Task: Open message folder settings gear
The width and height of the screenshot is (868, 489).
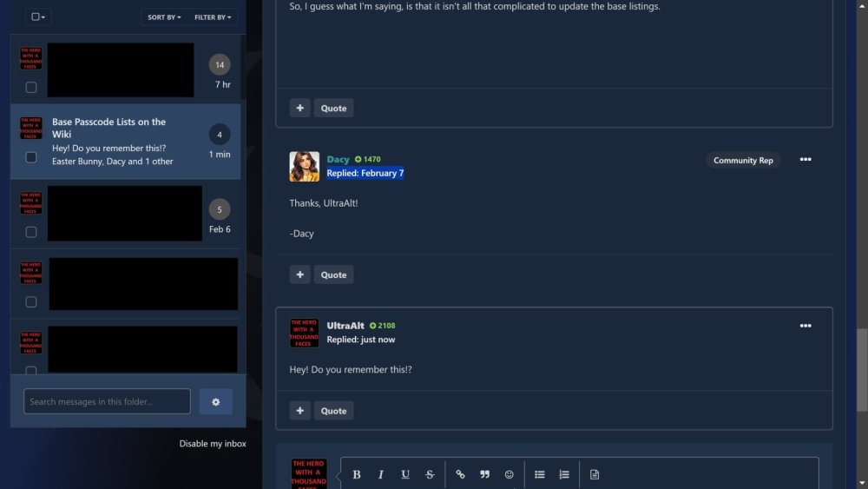Action: click(215, 401)
